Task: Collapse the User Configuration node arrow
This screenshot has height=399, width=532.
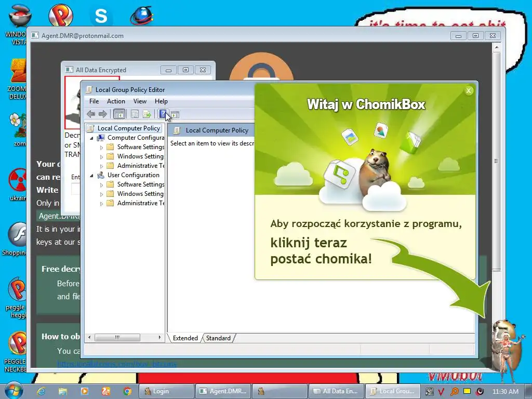Action: (91, 176)
